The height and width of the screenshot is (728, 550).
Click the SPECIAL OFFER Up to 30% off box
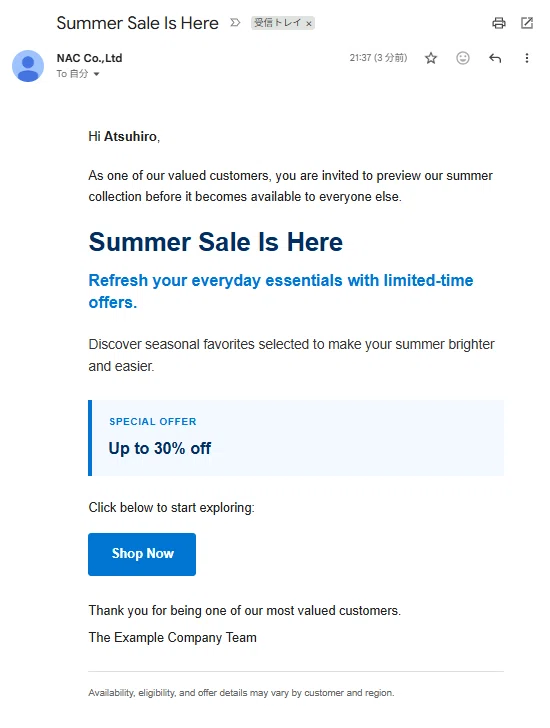pos(296,438)
